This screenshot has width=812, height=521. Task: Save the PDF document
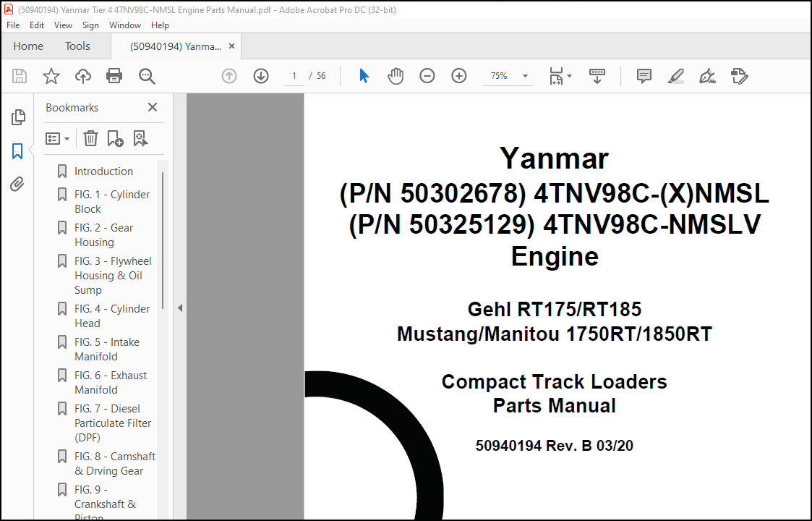[19, 75]
